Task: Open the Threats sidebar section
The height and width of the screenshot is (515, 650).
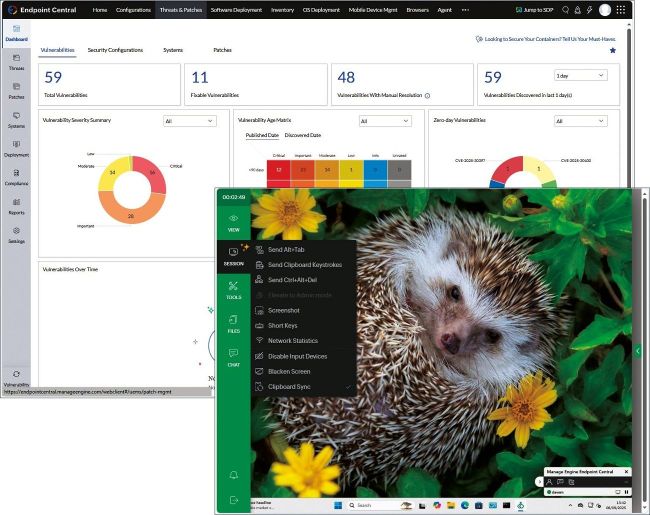Action: [16, 62]
